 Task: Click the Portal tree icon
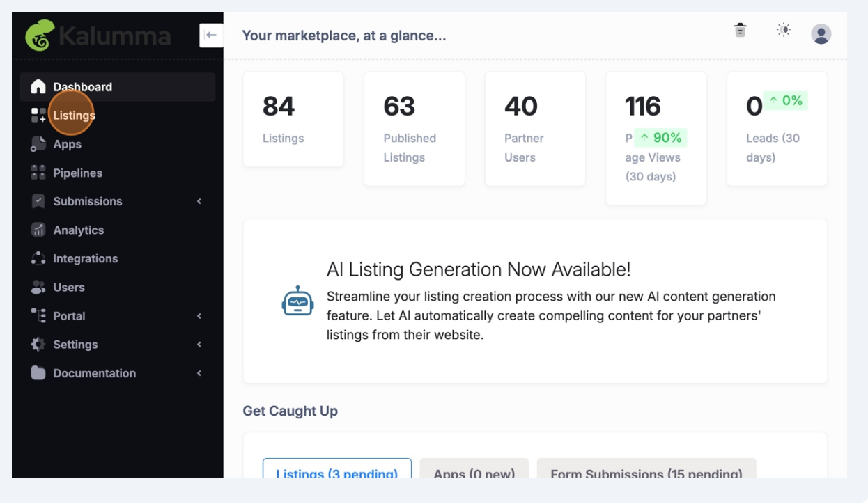38,315
